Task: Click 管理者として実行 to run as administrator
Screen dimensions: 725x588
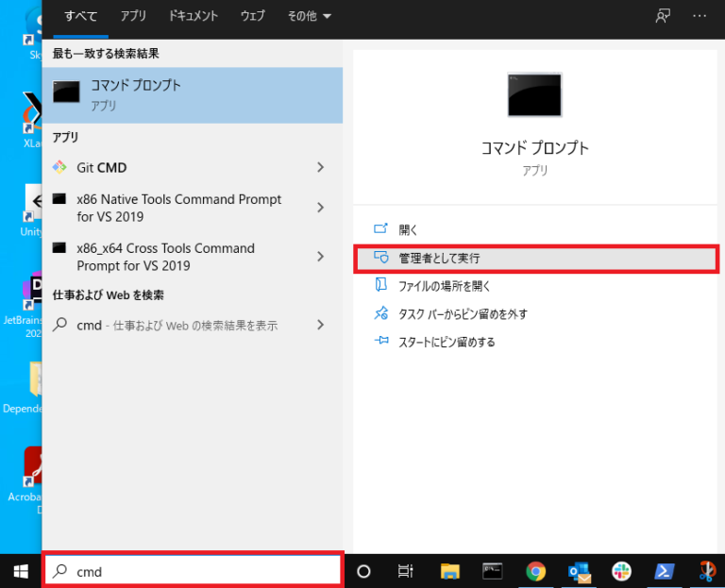Action: coord(535,258)
